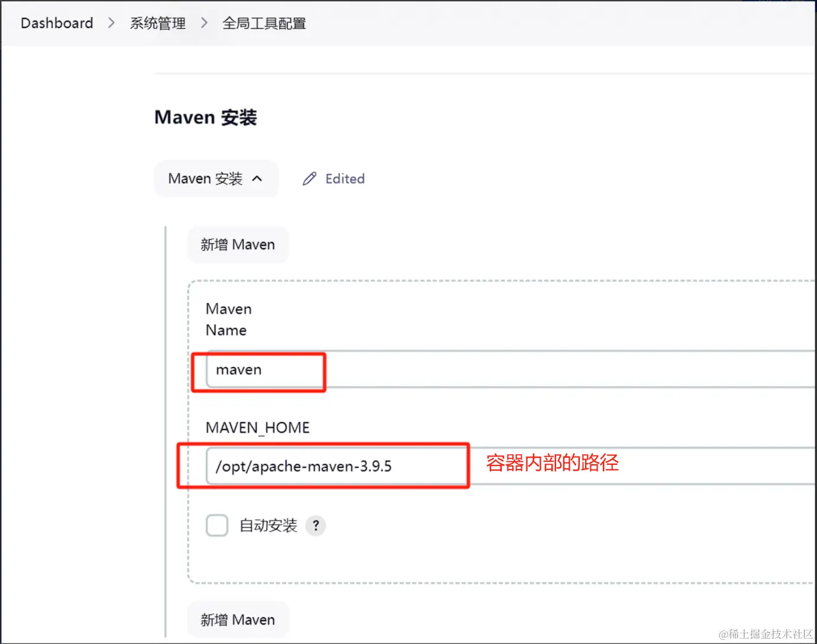Click the upper 新增 Maven button

coord(238,245)
